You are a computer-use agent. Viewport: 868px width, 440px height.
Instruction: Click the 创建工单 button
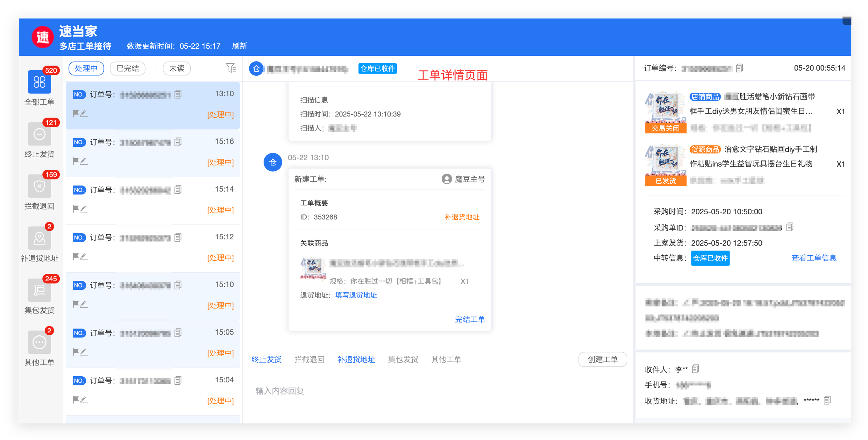pos(602,359)
